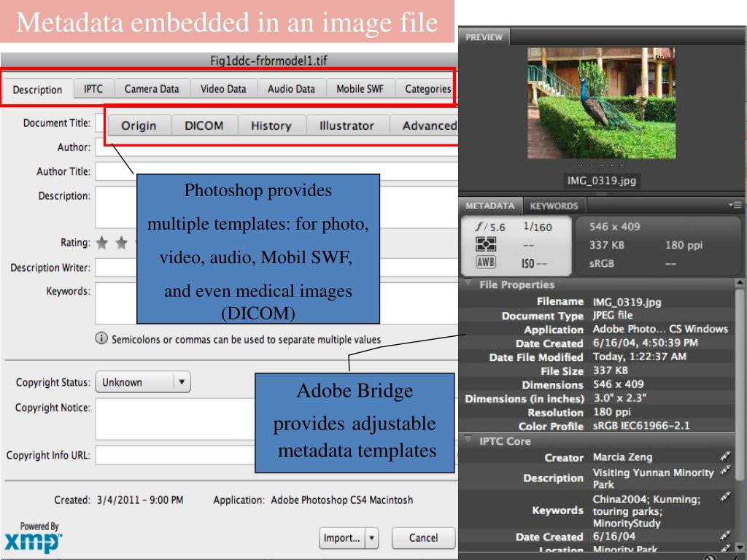Select the Document Type JPEG file value

(613, 315)
